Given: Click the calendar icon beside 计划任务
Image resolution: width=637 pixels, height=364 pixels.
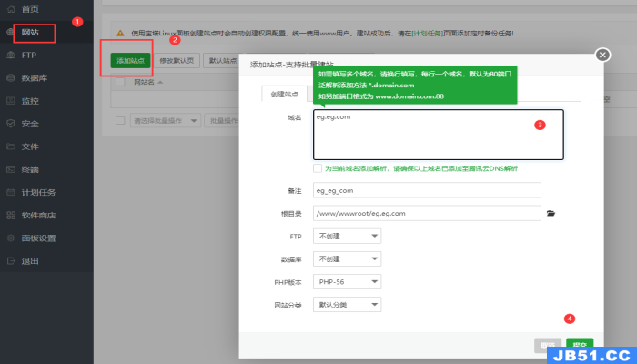Looking at the screenshot, I should click(x=11, y=192).
